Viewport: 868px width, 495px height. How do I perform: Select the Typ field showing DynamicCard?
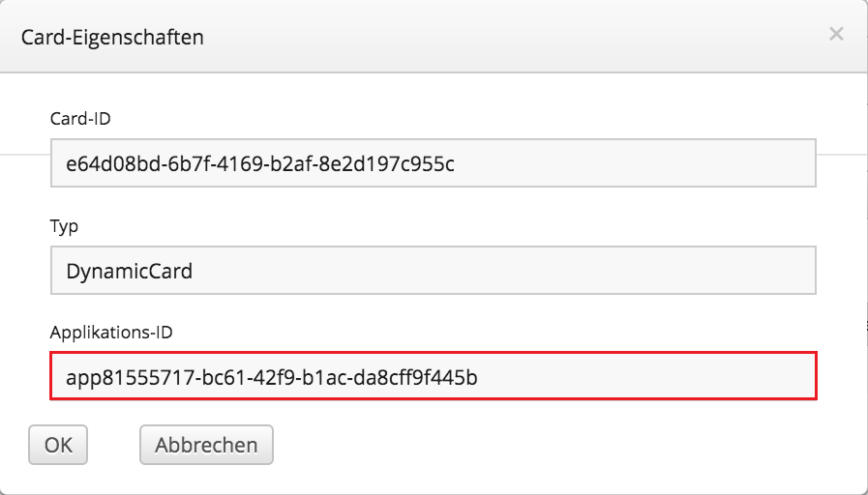point(434,271)
